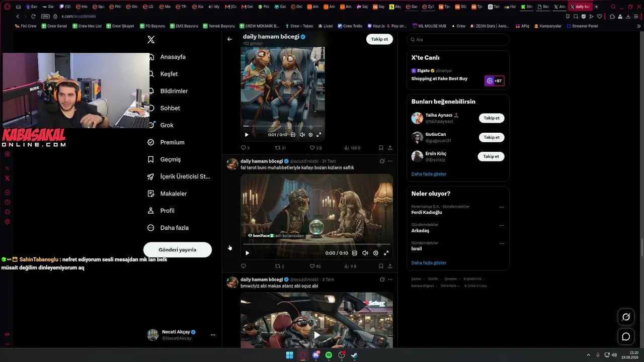This screenshot has height=362, width=644.
Task: Play the bmwciyiz car video
Action: pos(316,335)
